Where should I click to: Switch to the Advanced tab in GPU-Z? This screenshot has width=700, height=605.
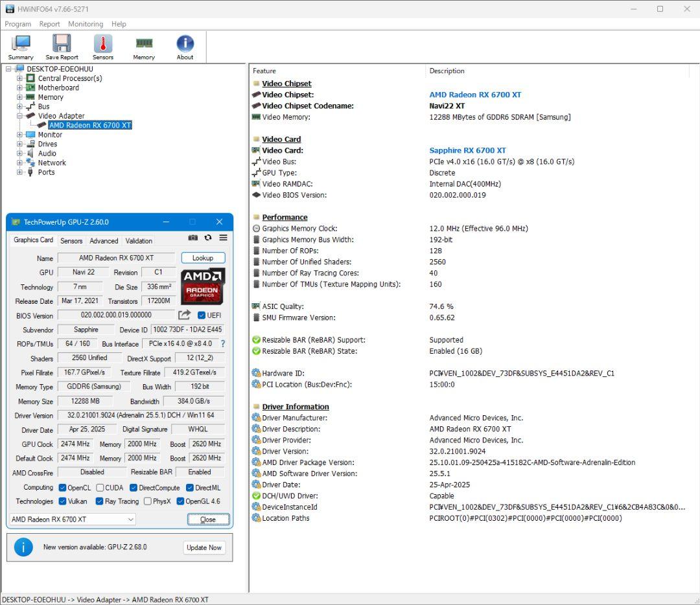pyautogui.click(x=104, y=241)
